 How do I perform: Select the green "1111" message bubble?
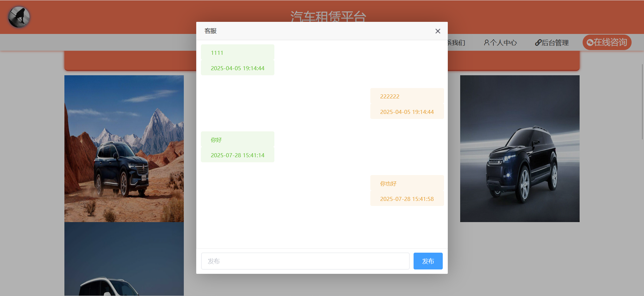click(237, 53)
